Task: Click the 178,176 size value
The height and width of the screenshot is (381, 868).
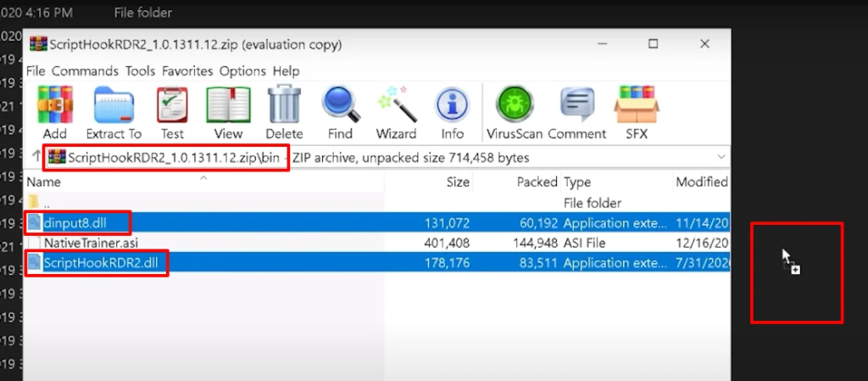Action: (447, 262)
